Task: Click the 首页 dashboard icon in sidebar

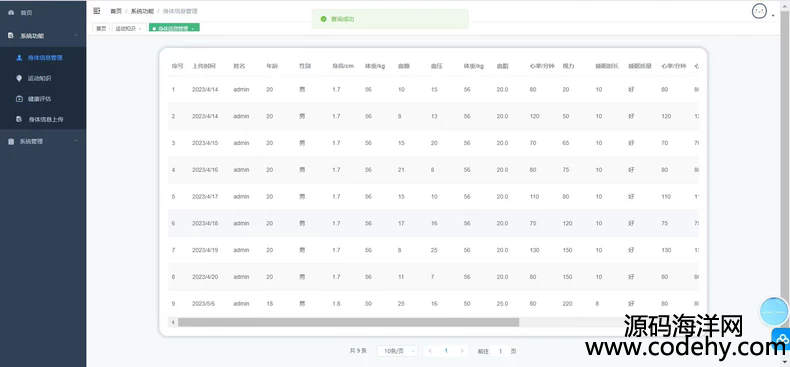Action: coord(11,13)
